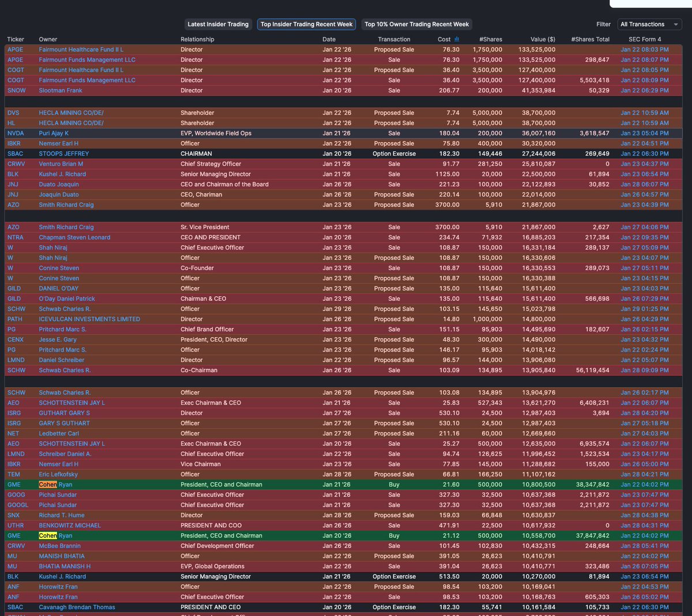Sort by the #Shares Total column header

(x=590, y=39)
